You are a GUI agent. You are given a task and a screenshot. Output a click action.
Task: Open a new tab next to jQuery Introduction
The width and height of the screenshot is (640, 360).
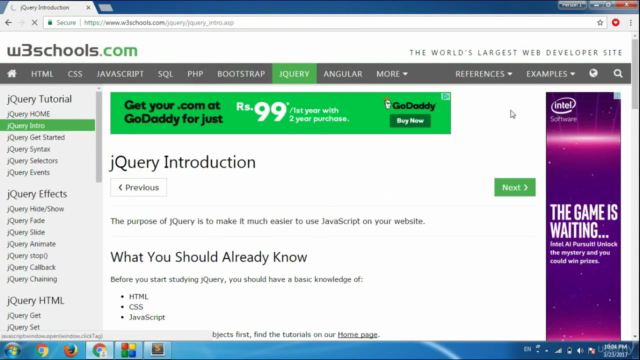(x=106, y=7)
